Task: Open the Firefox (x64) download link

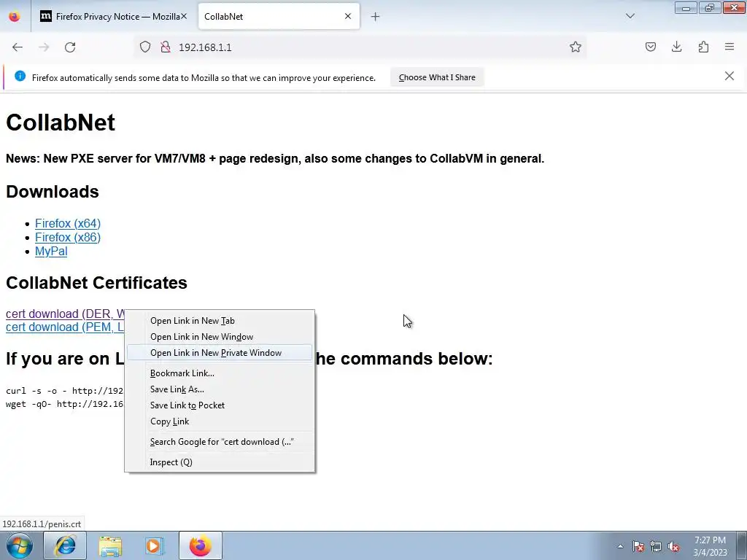Action: 68,223
